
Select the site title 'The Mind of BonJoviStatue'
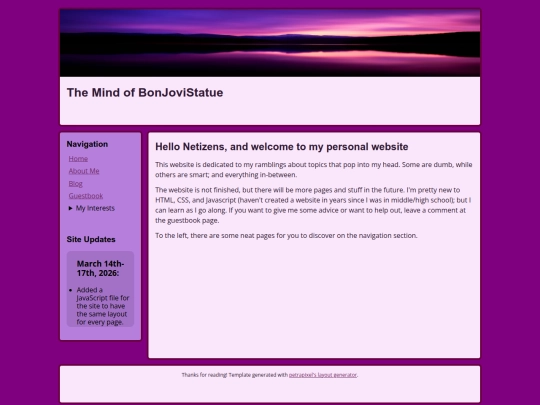145,93
